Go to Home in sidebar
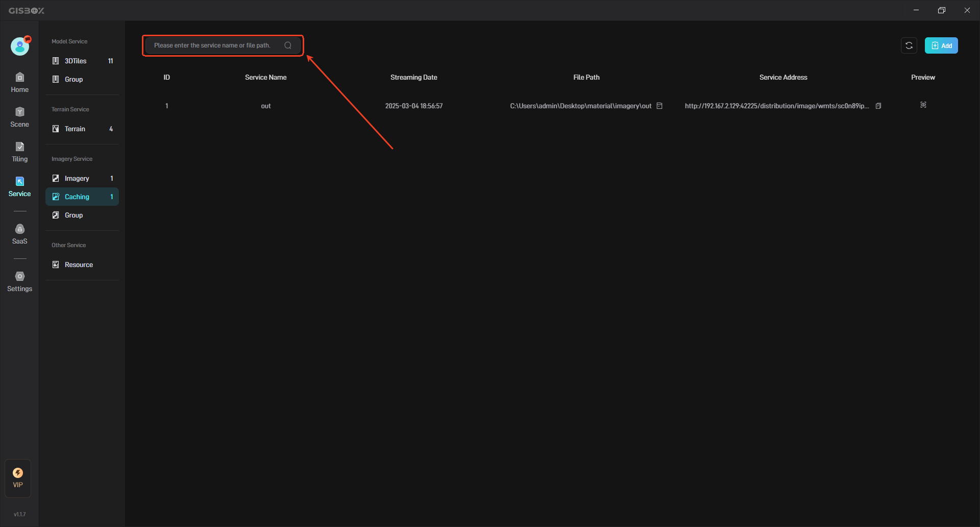This screenshot has height=527, width=980. point(19,83)
